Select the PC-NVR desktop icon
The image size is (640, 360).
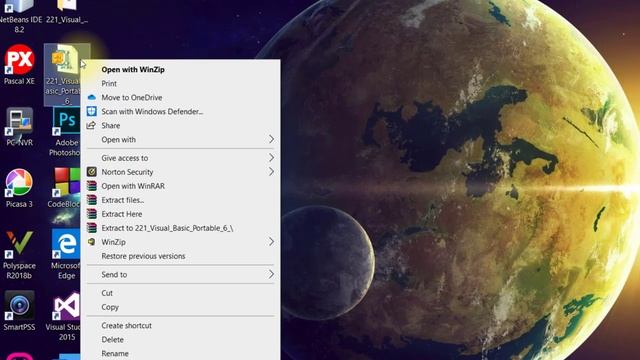(x=19, y=127)
